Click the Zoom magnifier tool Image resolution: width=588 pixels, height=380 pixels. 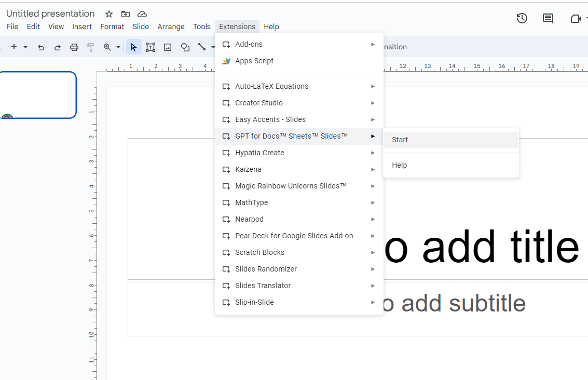pyautogui.click(x=107, y=47)
